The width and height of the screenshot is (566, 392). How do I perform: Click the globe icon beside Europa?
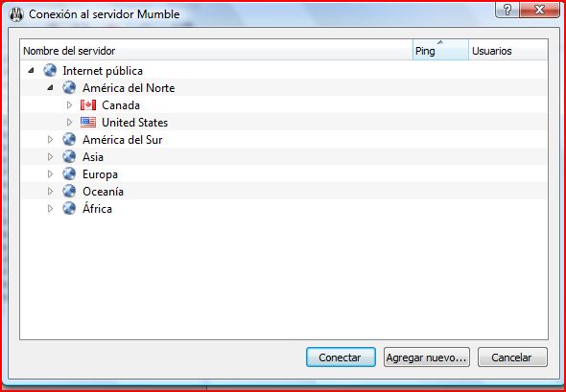(69, 173)
